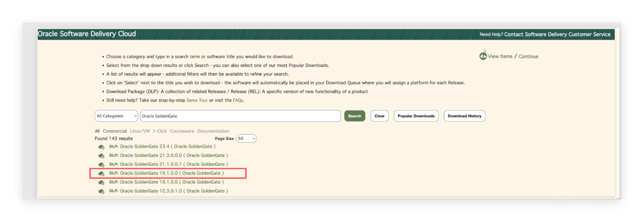
Task: Open DLP Oracle GoldenGate 21.3.0.0.0 link
Action: tap(169, 155)
